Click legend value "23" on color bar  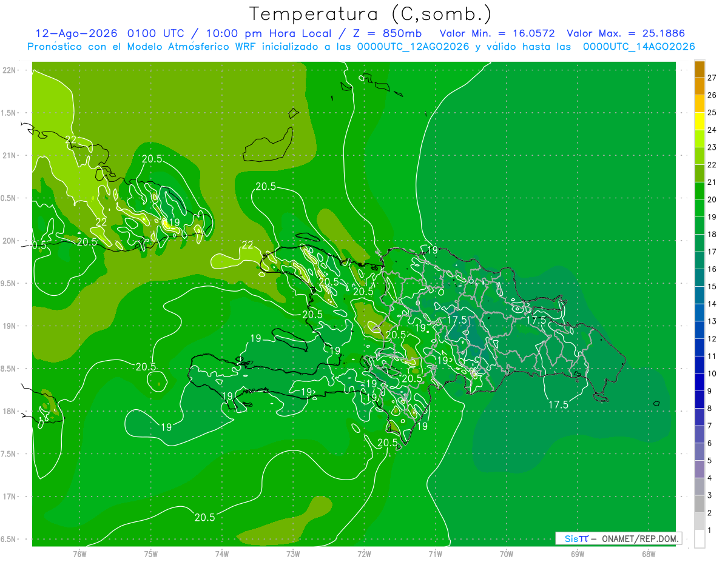[712, 147]
